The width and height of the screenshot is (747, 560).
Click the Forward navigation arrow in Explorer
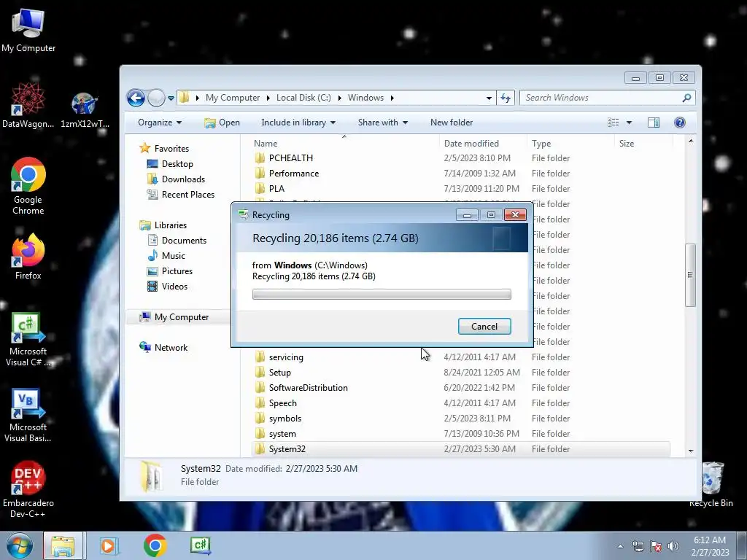pyautogui.click(x=156, y=98)
